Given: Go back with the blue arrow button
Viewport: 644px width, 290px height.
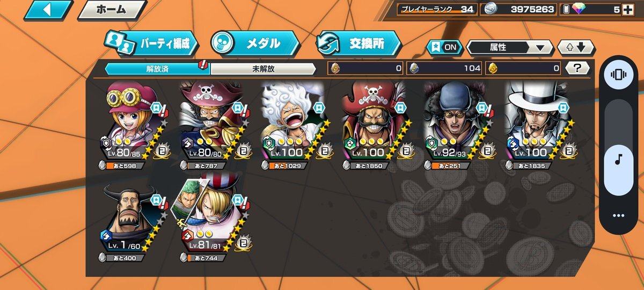Looking at the screenshot, I should [48, 10].
